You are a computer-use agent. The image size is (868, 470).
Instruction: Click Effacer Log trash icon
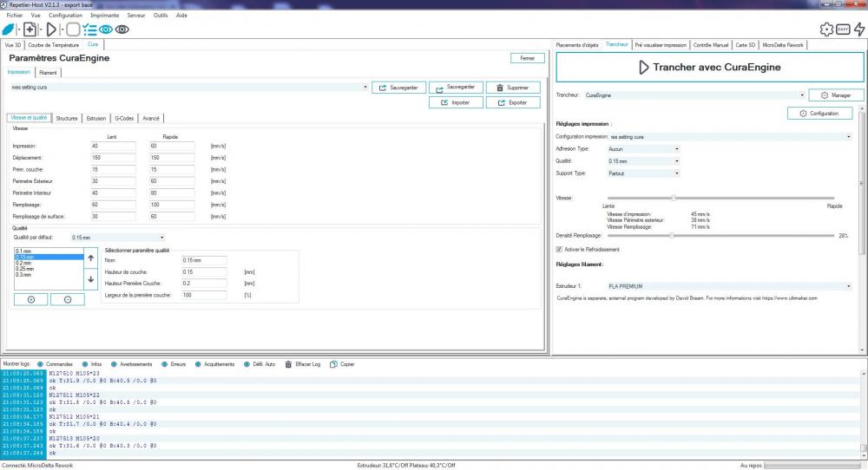[x=288, y=364]
